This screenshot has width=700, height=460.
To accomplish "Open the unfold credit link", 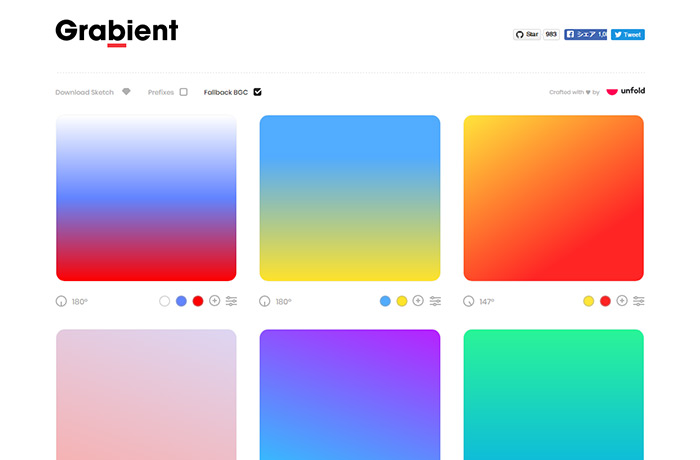I will 625,91.
